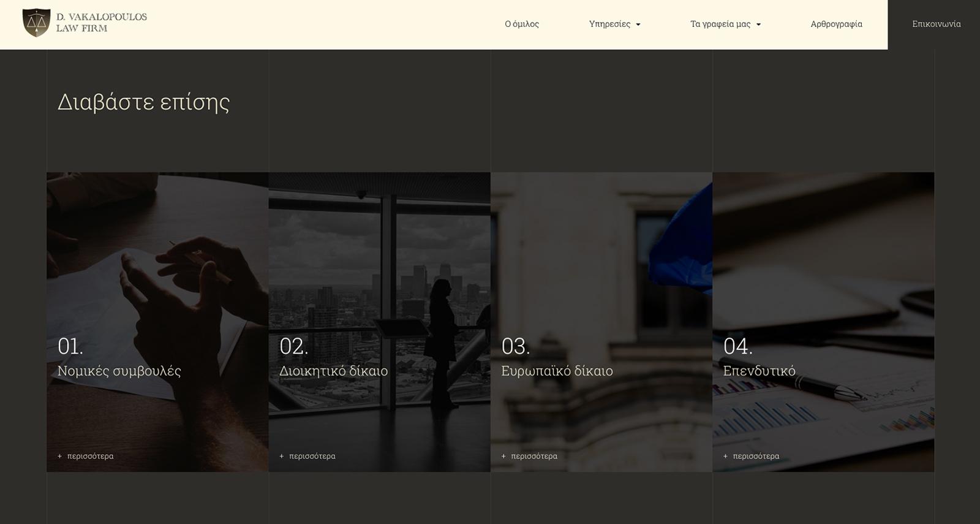980x524 pixels.
Task: Click περισσότερα under Νομικές συμβουλές
Action: tap(86, 456)
